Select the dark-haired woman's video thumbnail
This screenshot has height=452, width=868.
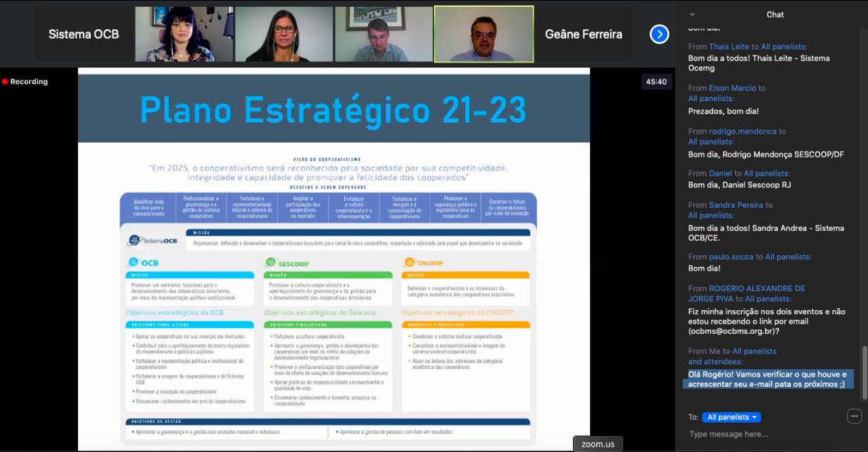click(184, 34)
